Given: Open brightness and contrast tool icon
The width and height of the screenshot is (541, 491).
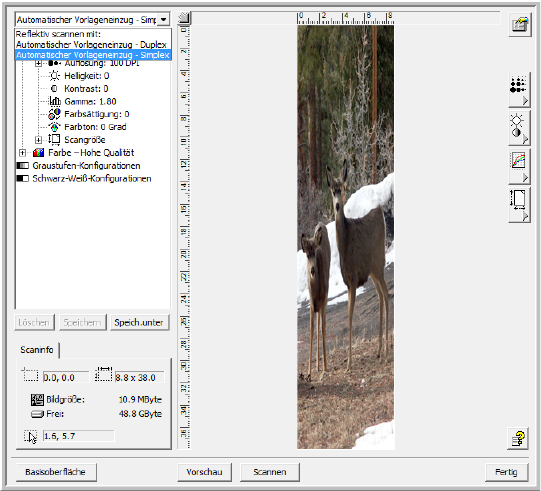Looking at the screenshot, I should point(519,128).
